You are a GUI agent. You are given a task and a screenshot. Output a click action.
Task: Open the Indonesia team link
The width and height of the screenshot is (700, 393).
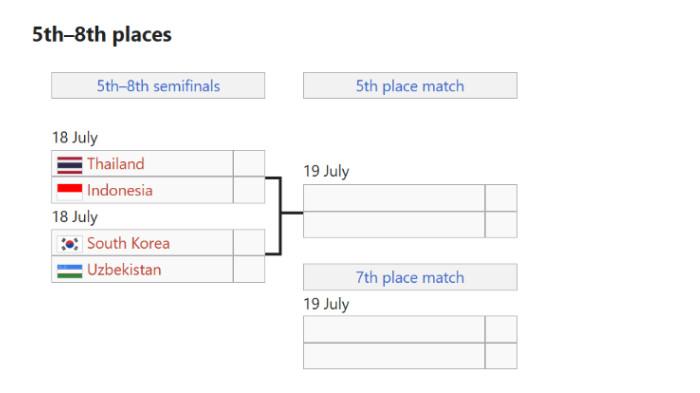click(x=120, y=191)
